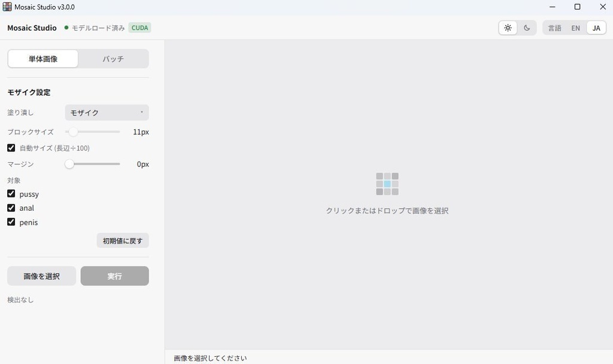The width and height of the screenshot is (613, 364).
Task: Uncheck the penis target checkbox
Action: tap(11, 222)
